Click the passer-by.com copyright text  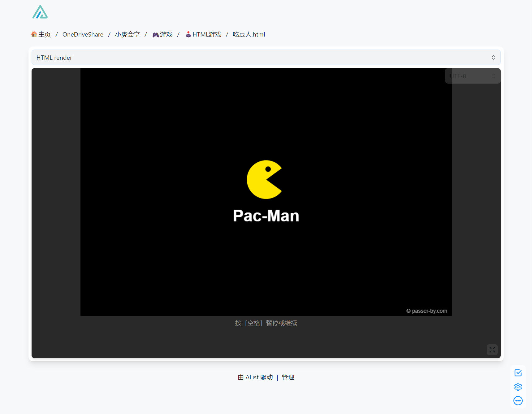[426, 311]
